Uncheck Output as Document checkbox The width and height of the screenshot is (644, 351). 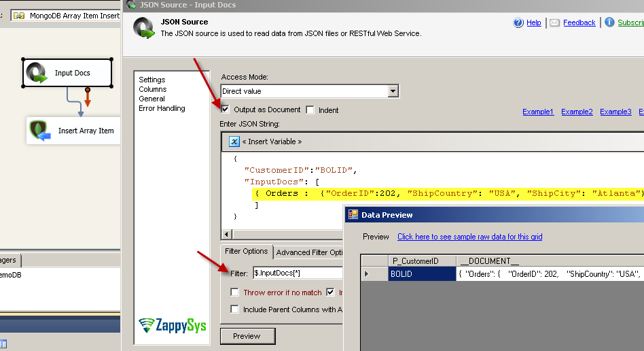pyautogui.click(x=225, y=110)
